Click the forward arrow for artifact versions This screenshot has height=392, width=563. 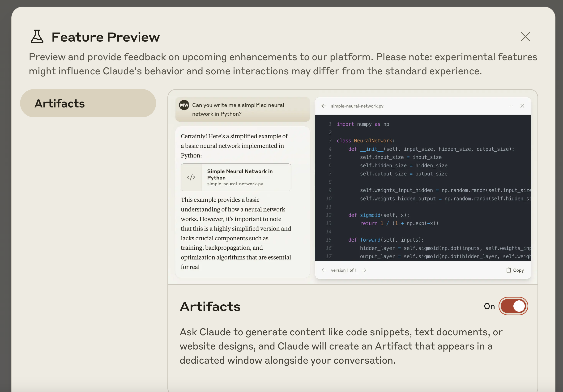pyautogui.click(x=364, y=270)
